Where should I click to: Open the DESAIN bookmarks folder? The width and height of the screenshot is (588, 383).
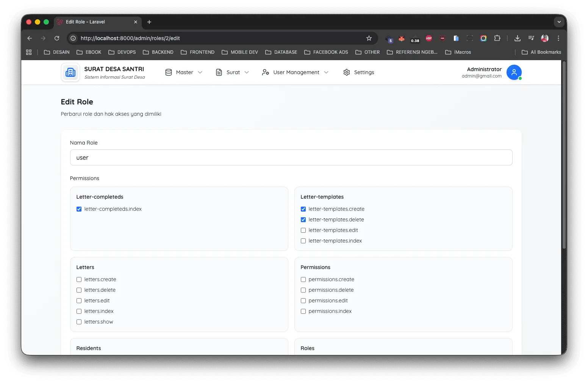[57, 52]
